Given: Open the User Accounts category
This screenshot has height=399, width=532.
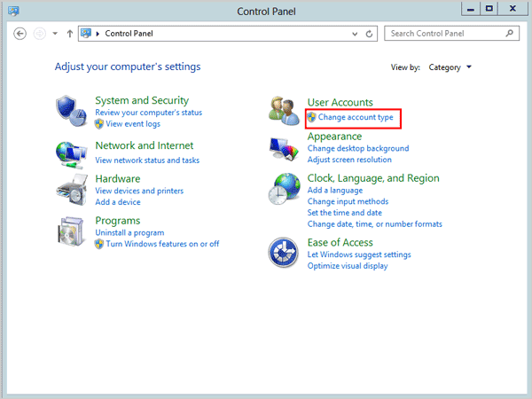Looking at the screenshot, I should click(x=340, y=103).
